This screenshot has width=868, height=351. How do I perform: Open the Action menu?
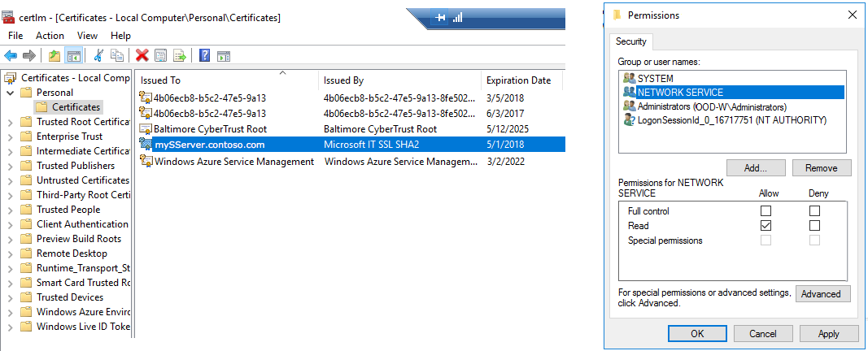(50, 36)
